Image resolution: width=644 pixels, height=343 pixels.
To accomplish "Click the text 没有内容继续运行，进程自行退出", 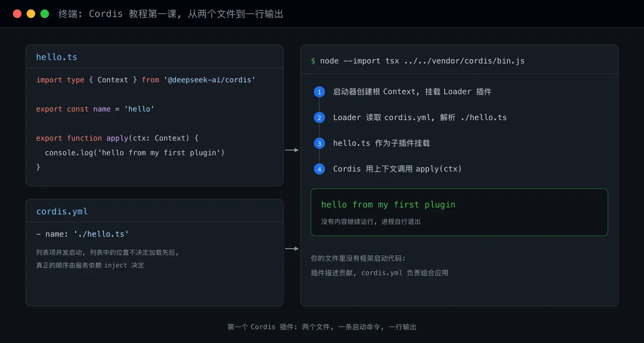I will coord(371,222).
